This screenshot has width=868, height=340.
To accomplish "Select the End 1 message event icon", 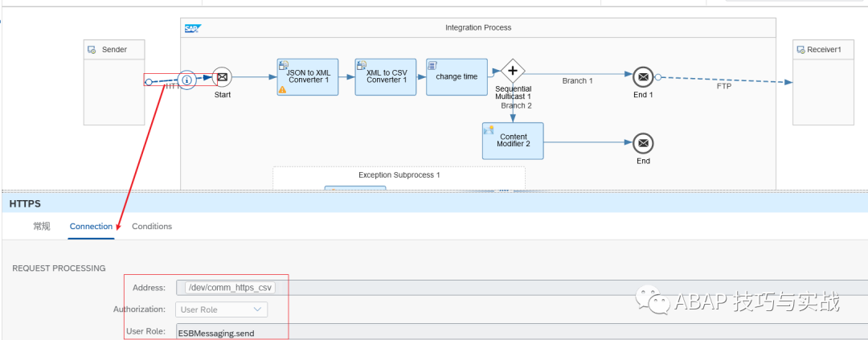I will 642,77.
